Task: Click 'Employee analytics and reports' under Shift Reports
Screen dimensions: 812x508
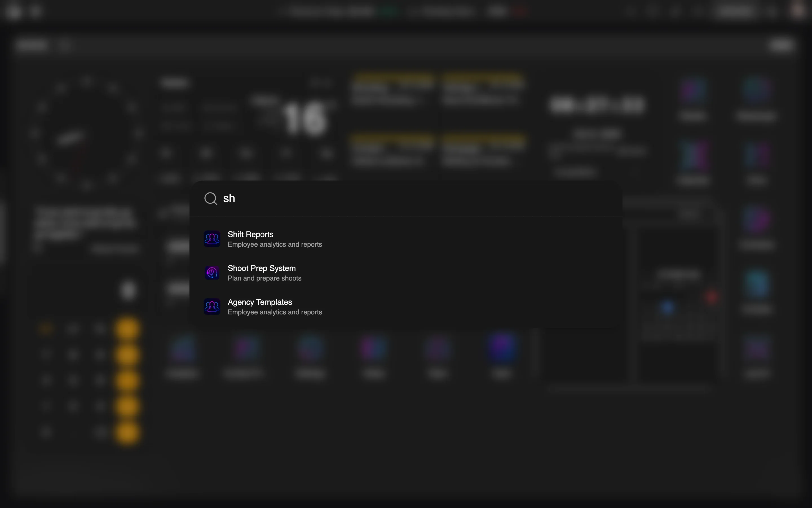Action: point(275,245)
